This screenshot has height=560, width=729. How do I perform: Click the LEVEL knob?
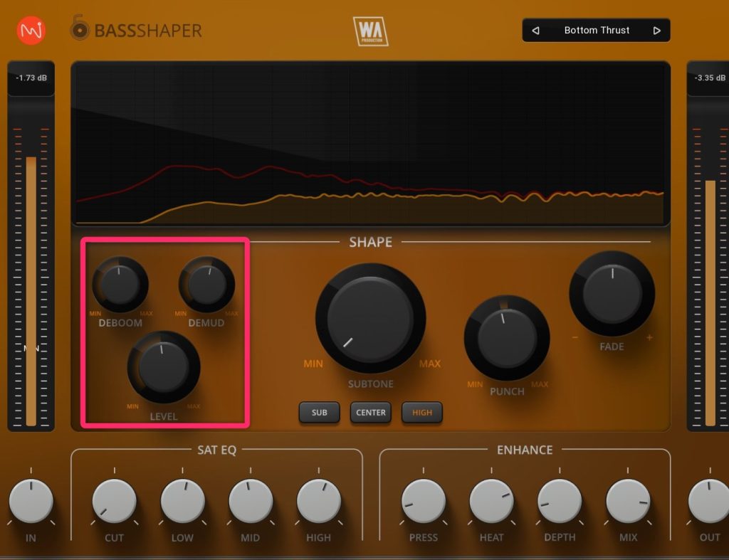pyautogui.click(x=163, y=367)
